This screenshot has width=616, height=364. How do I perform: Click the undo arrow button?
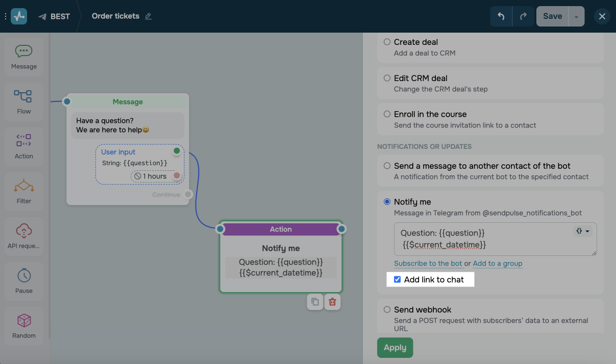pos(501,16)
